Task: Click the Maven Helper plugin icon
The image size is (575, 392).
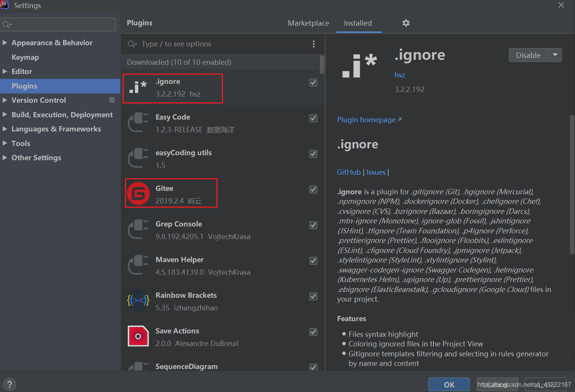Action: [x=138, y=265]
